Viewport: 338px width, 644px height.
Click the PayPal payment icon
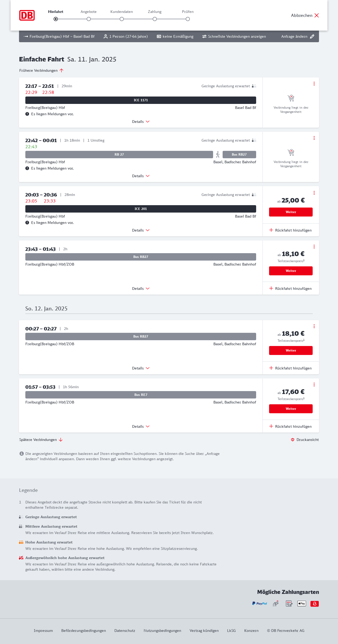pyautogui.click(x=260, y=603)
